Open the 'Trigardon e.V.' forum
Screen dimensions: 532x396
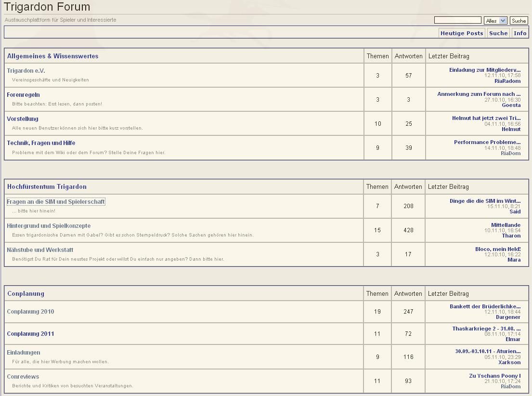(26, 71)
